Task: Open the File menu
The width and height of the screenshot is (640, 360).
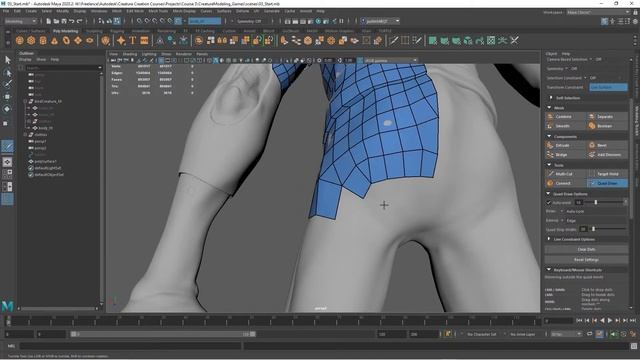Action: tap(6, 11)
